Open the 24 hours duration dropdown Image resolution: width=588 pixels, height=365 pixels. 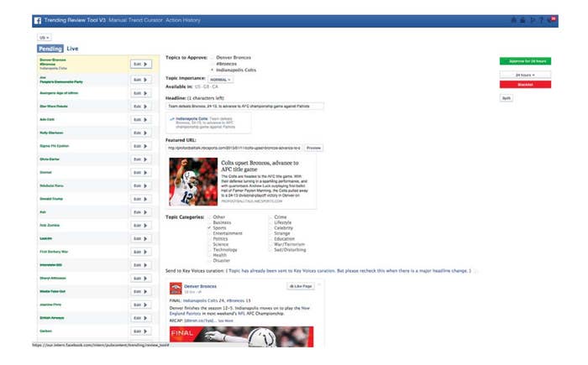point(525,75)
